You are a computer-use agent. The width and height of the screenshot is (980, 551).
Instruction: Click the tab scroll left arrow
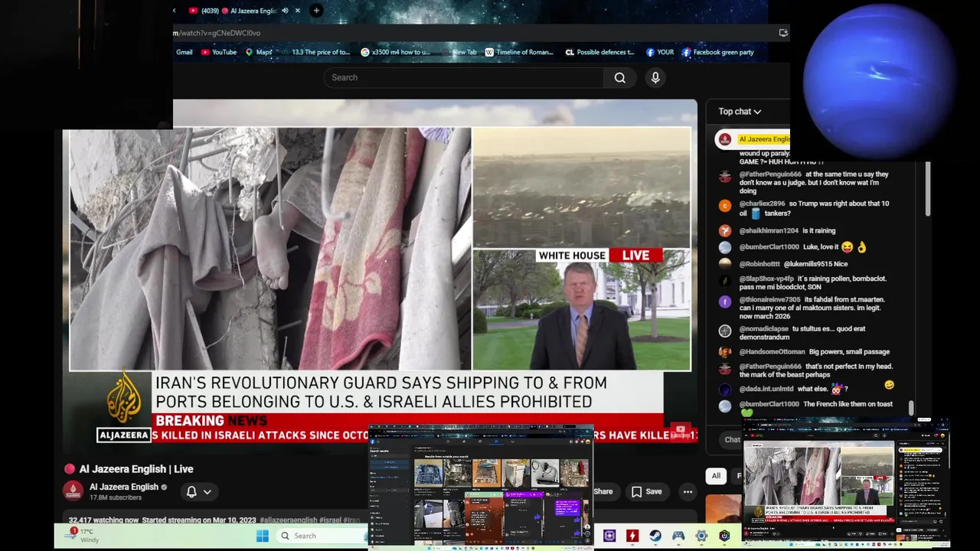coord(175,11)
